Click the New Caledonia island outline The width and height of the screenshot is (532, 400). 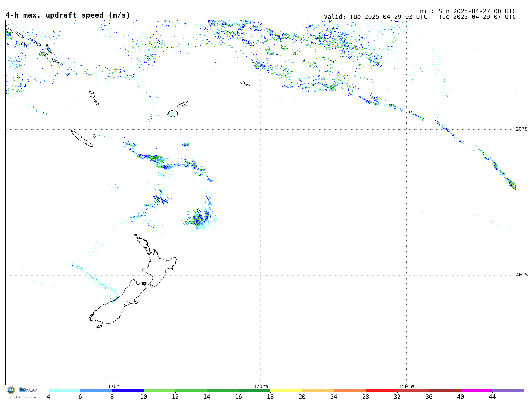point(82,138)
